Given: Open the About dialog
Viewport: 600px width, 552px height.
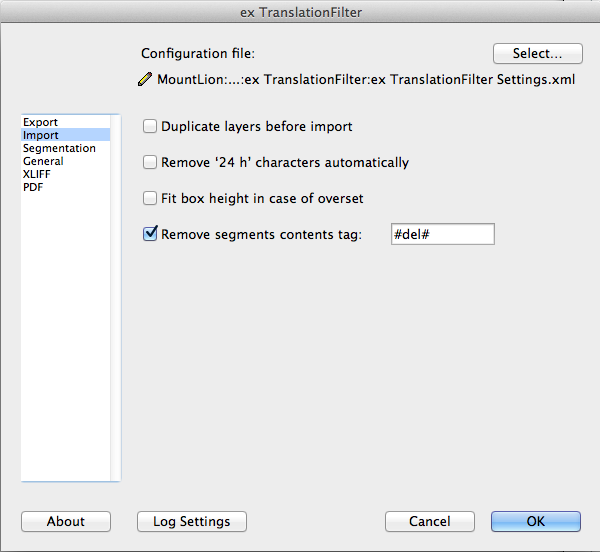Looking at the screenshot, I should point(66,521).
